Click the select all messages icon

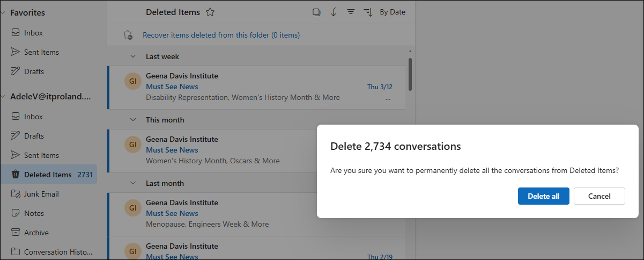point(316,12)
